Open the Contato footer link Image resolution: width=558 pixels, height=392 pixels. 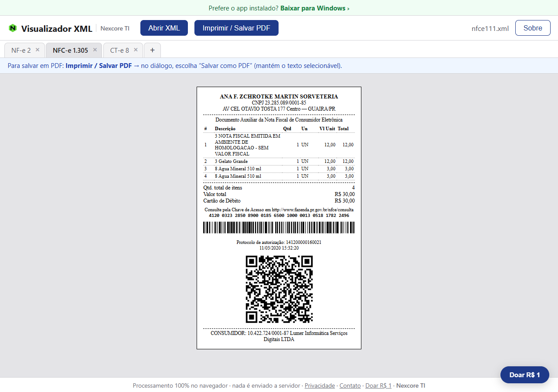pos(350,385)
